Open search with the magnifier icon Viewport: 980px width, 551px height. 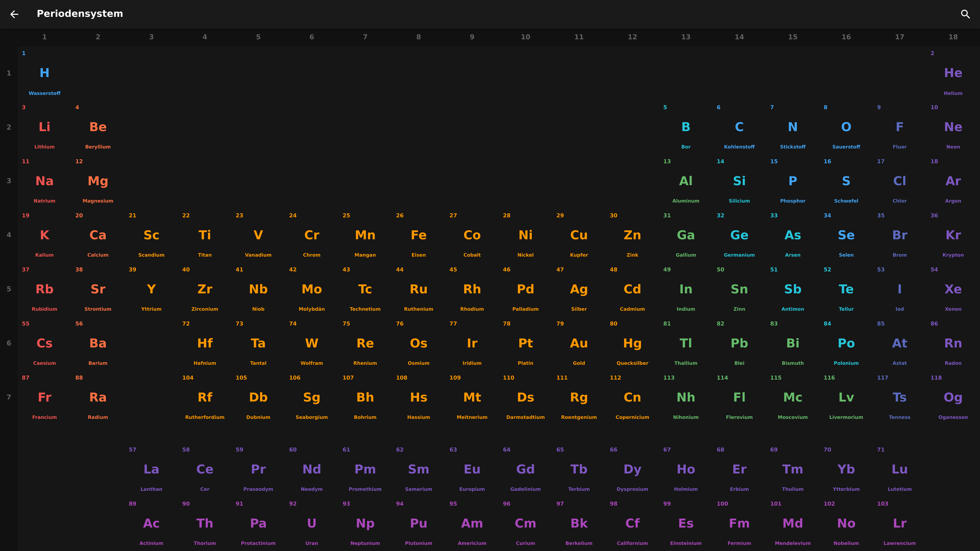[x=965, y=14]
